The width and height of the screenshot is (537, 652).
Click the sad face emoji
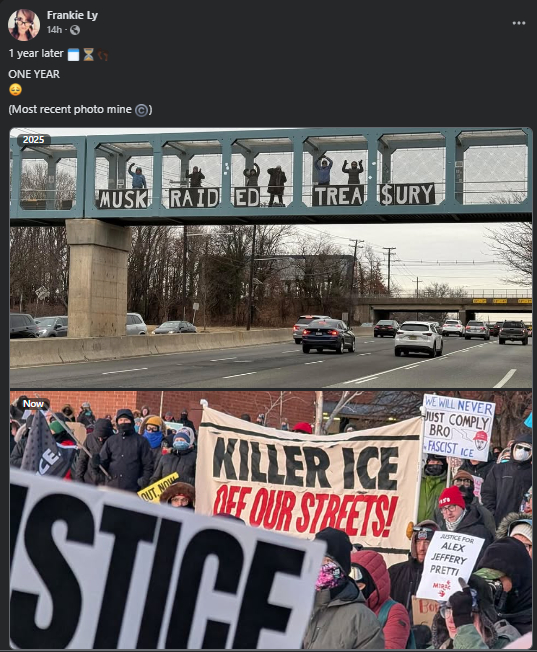(15, 90)
